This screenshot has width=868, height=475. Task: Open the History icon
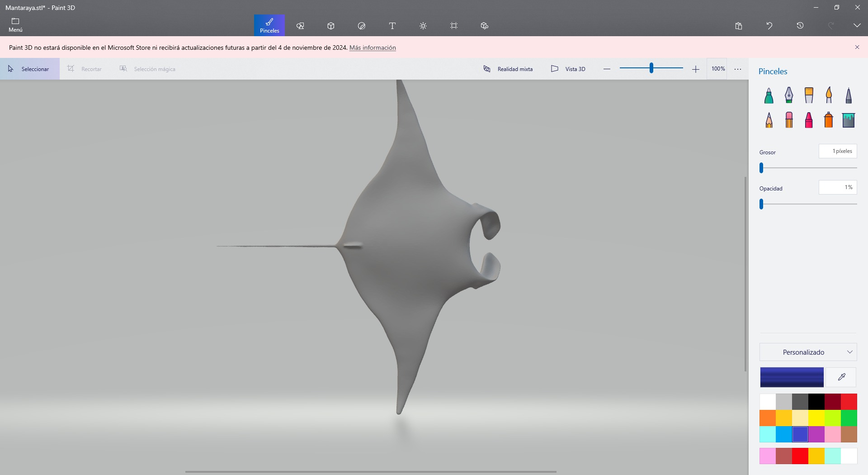point(800,26)
